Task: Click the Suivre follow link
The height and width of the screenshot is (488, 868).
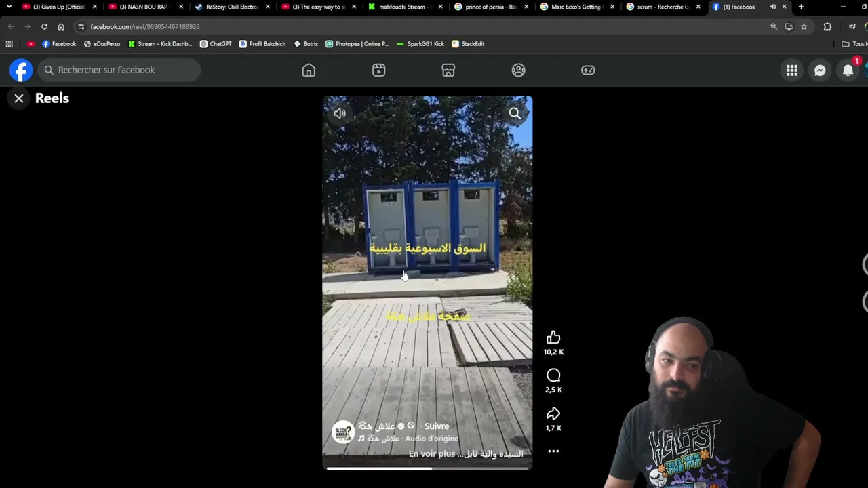Action: pyautogui.click(x=437, y=426)
